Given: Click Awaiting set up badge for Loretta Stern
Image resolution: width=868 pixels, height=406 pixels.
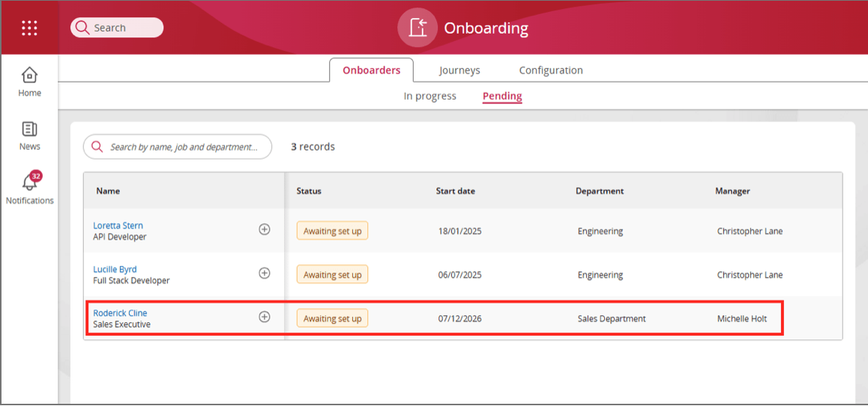Looking at the screenshot, I should (x=332, y=231).
